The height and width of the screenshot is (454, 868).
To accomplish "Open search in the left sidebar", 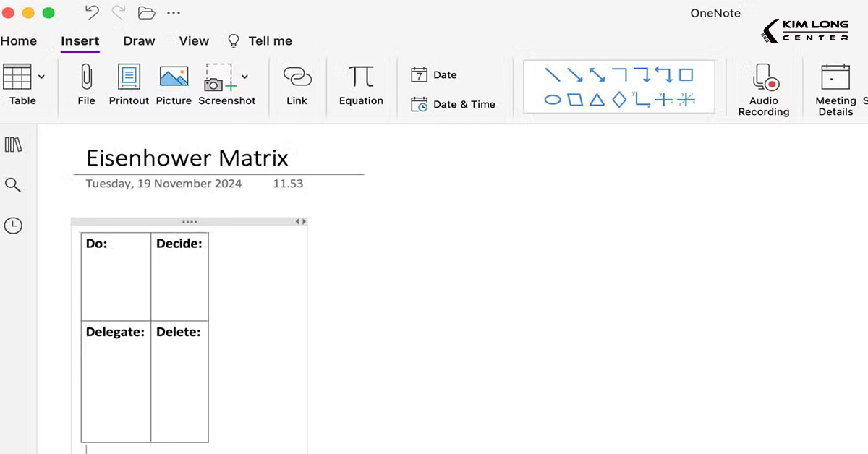I will tap(13, 185).
